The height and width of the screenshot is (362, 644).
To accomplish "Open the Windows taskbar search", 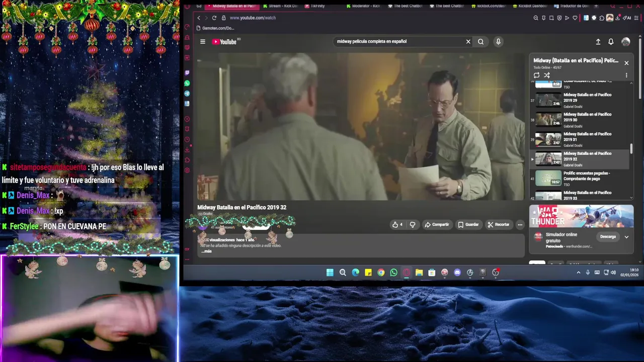I will coord(343,273).
